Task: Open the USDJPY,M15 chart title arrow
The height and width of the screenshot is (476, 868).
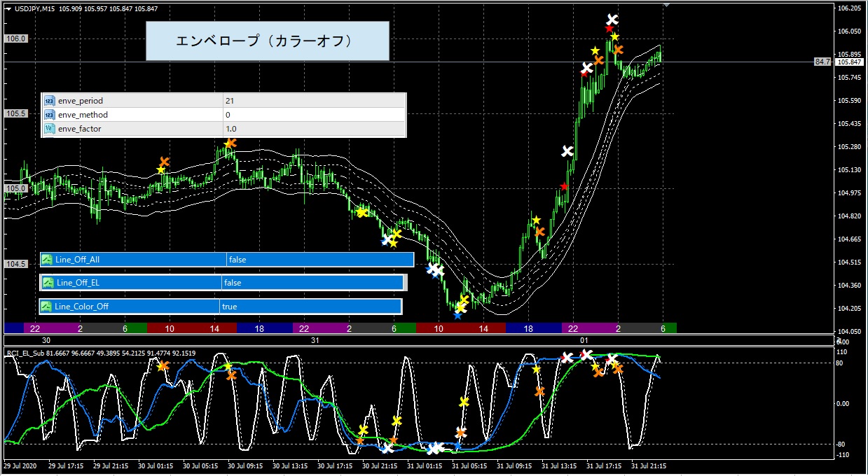Action: [8, 8]
